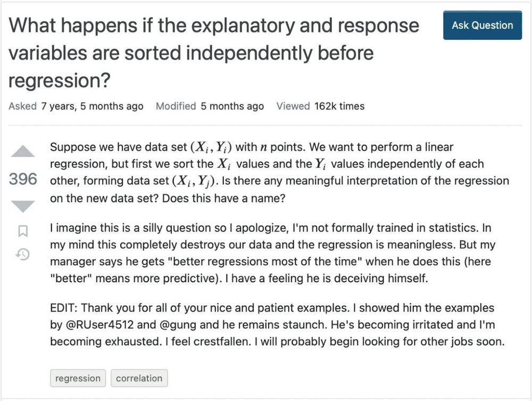
Task: Bookmark this question
Action: tap(23, 231)
